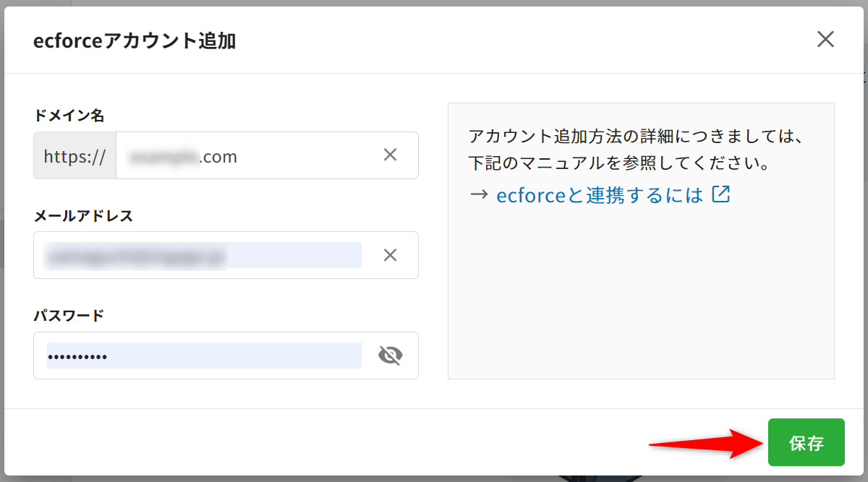
Task: Focus the email address input field
Action: tap(203, 255)
